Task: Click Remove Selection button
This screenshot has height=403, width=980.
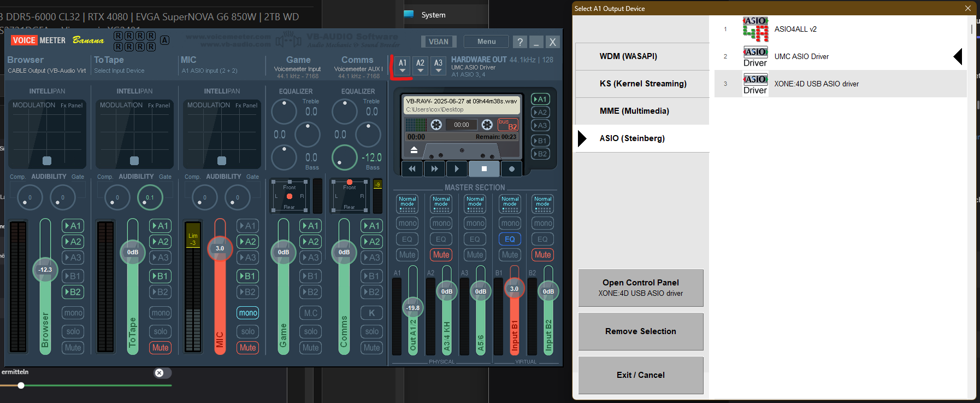Action: [641, 331]
